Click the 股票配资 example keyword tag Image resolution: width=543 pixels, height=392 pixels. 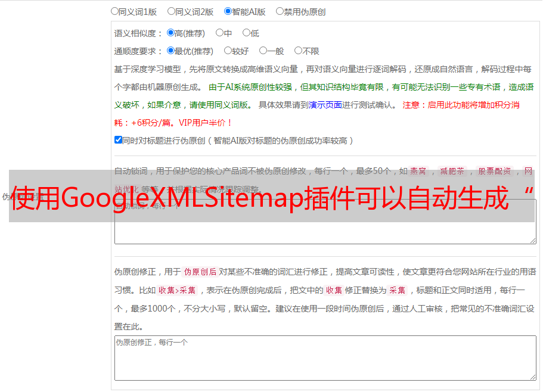[495, 171]
